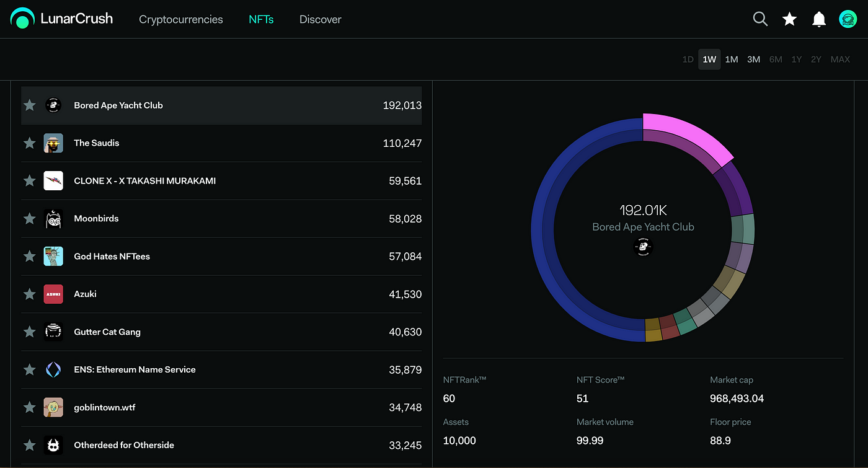Screen dimensions: 868x468
Task: Click the ENS blue logo icon
Action: pos(53,369)
